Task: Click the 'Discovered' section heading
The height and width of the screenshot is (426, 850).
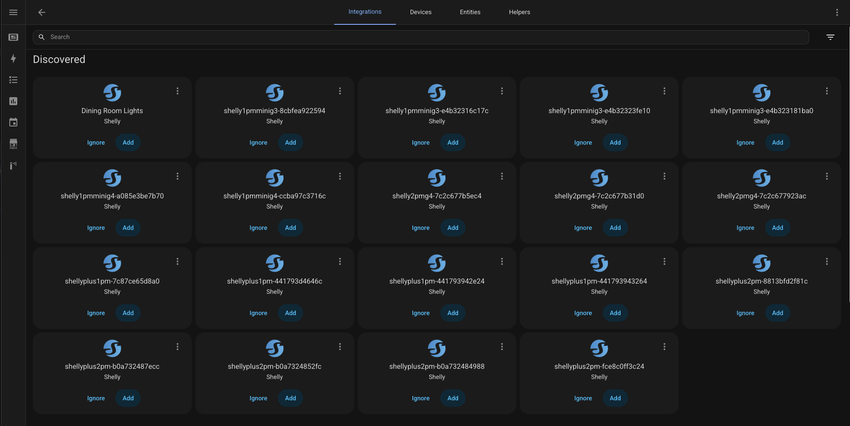Action: pos(59,60)
